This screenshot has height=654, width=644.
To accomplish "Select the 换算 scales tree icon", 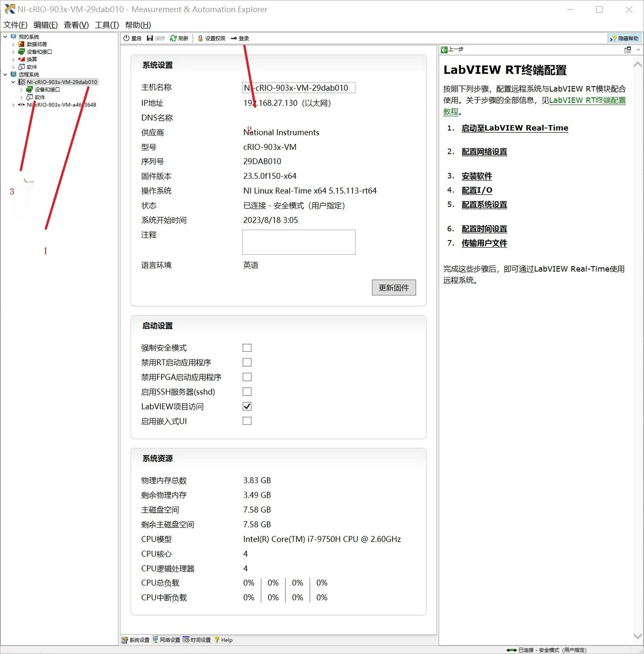I will 21,59.
